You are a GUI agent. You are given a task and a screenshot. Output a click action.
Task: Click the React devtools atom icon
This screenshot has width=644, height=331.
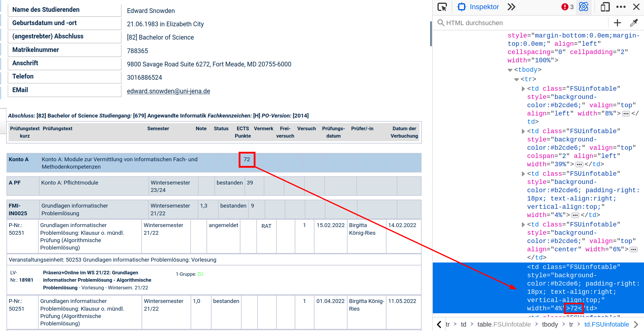pos(584,7)
